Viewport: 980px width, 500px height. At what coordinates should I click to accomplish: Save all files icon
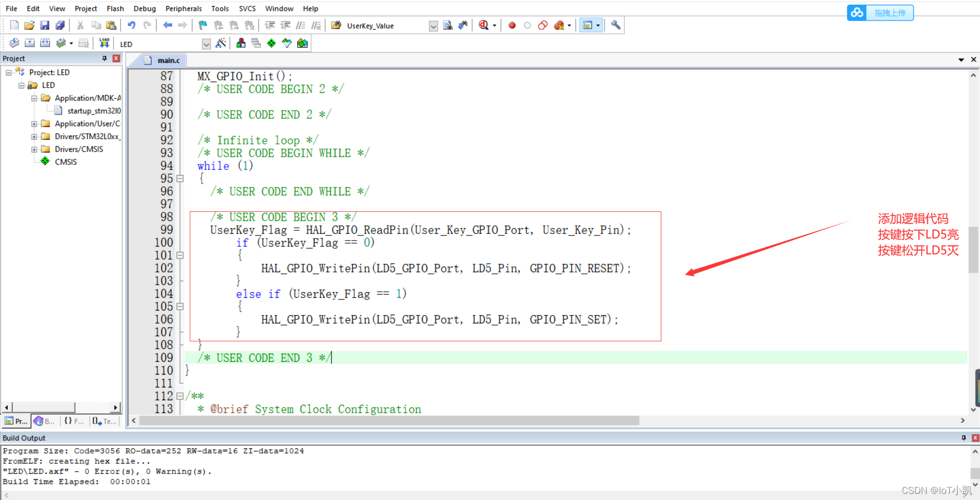[x=60, y=25]
